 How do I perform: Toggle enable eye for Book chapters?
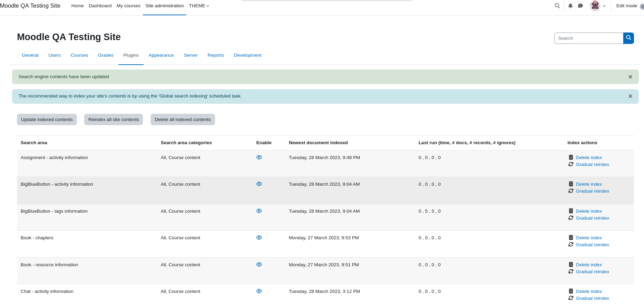point(259,238)
